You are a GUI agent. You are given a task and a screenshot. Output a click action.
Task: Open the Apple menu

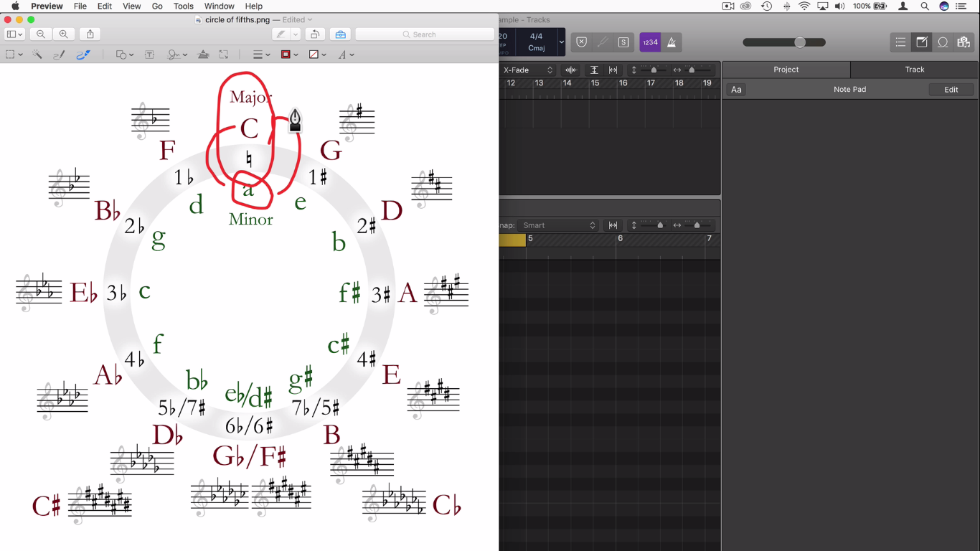click(x=15, y=6)
